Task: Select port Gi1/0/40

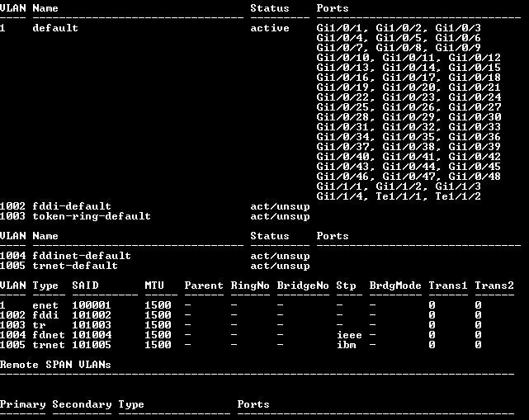Action: tap(342, 157)
